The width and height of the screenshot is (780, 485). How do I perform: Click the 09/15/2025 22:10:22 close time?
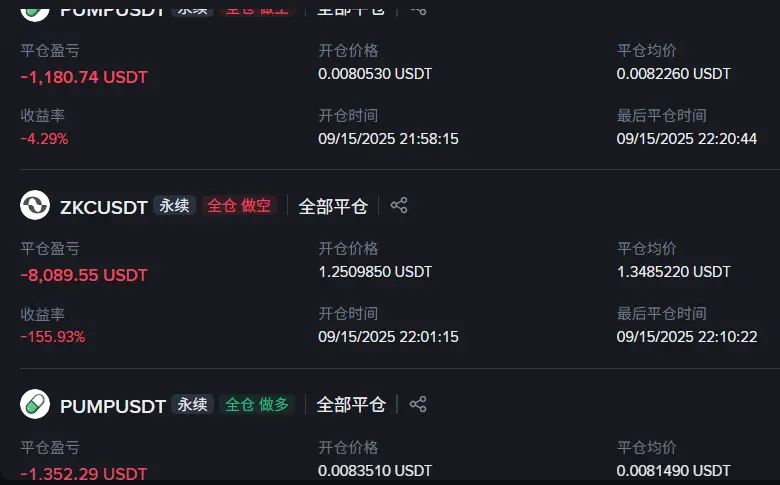tap(687, 337)
